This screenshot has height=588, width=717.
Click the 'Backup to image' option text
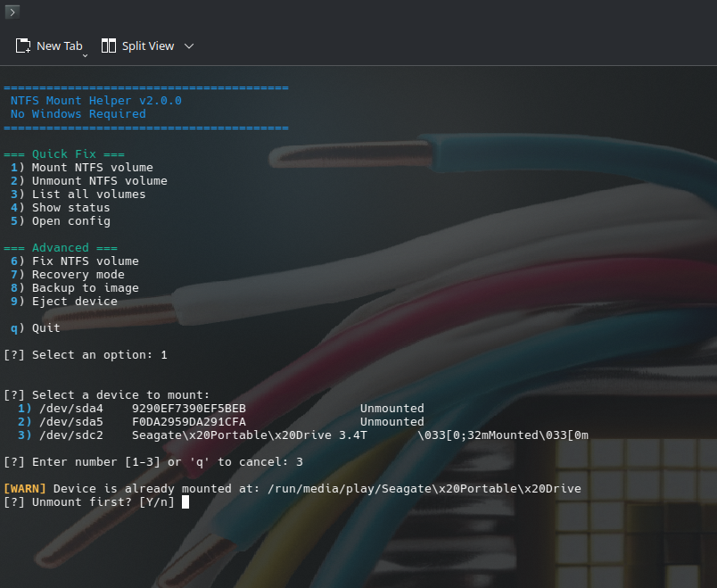[86, 287]
